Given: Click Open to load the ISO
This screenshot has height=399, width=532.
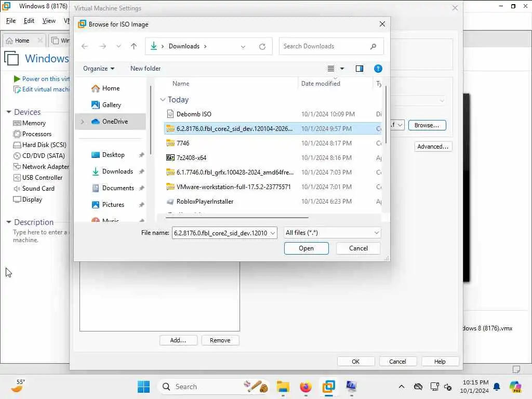Looking at the screenshot, I should [307, 248].
